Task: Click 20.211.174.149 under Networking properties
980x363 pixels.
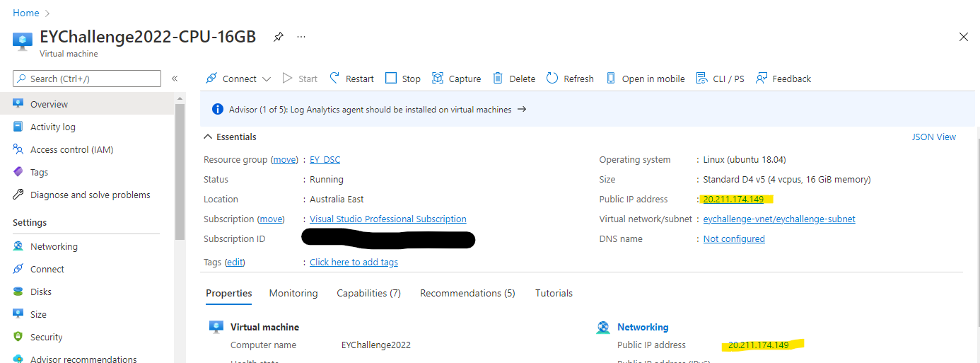Action: (758, 345)
